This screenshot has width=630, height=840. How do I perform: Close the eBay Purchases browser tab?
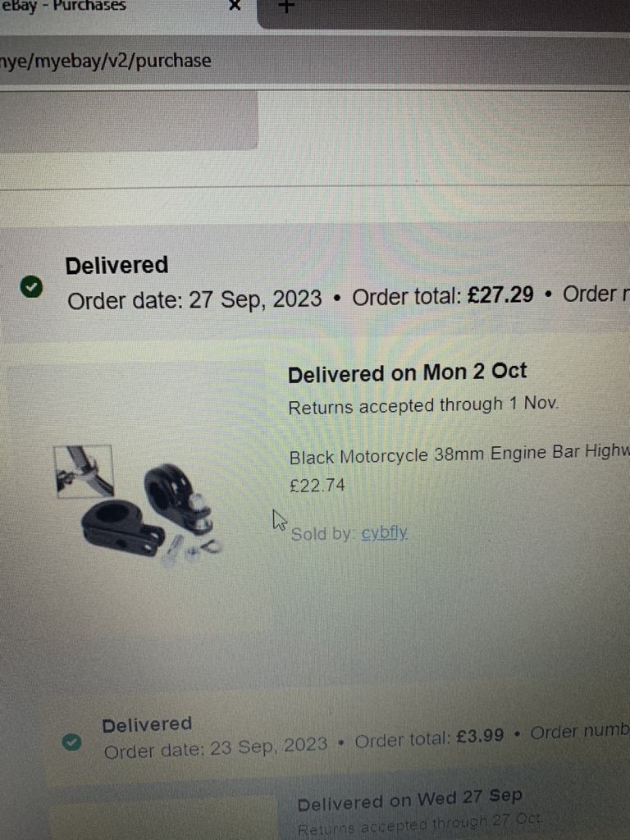[234, 5]
